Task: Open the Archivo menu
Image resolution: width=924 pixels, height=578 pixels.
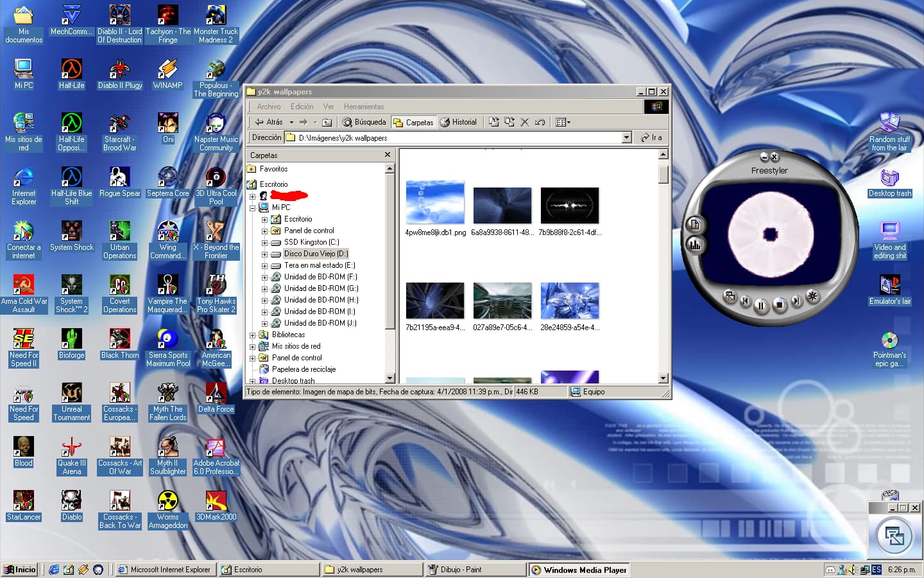Action: pos(268,107)
